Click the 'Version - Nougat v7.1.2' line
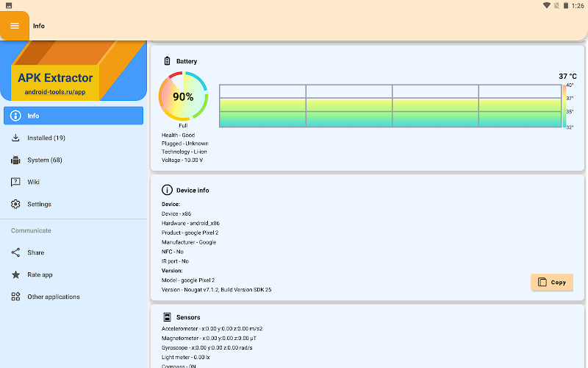 (216, 289)
